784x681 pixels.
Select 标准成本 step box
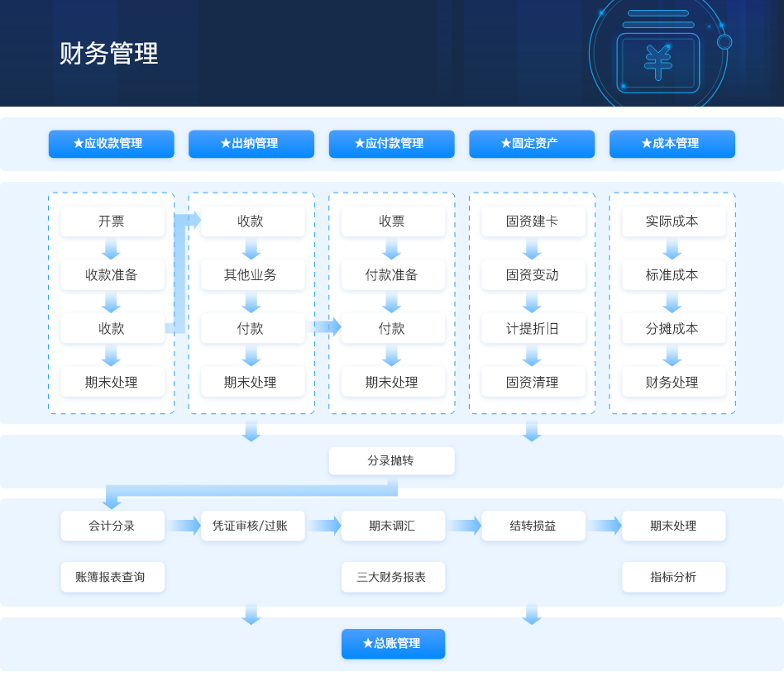click(x=673, y=275)
